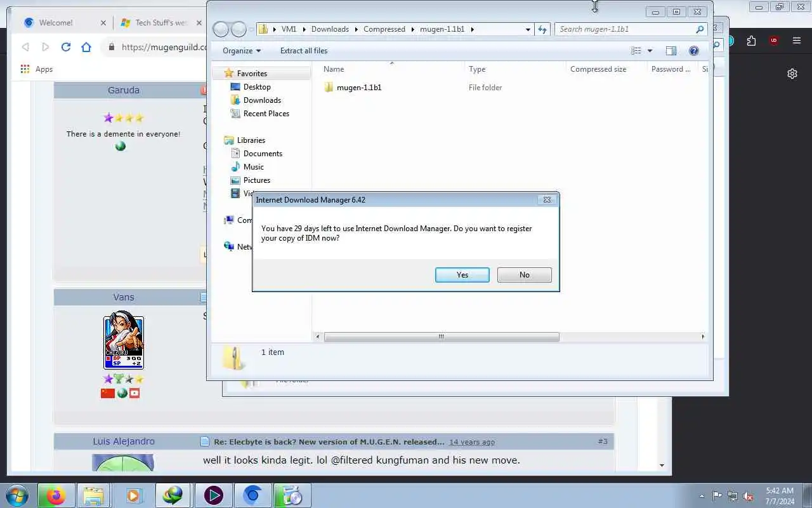Click the taskbar volume icon
Screen dimensions: 812x508
(748, 496)
